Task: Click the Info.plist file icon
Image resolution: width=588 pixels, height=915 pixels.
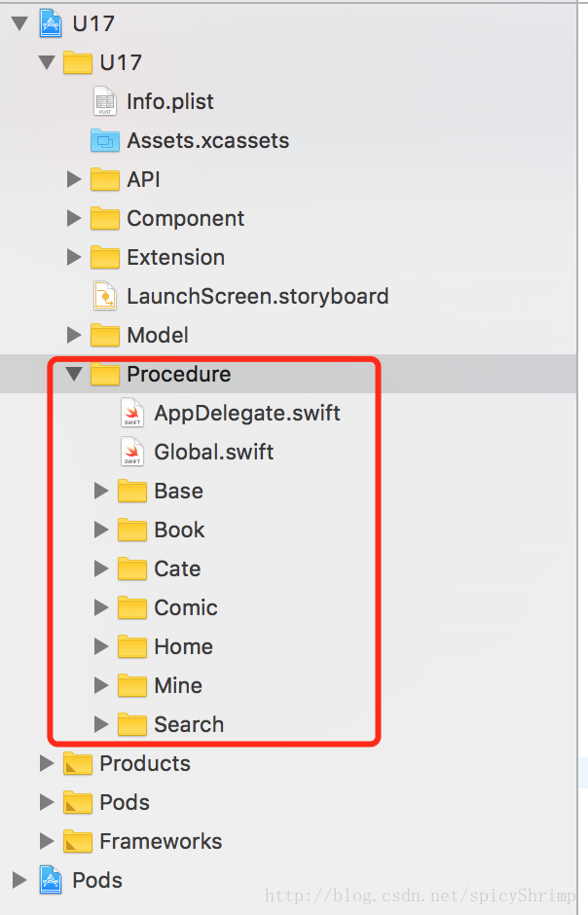Action: pyautogui.click(x=104, y=101)
